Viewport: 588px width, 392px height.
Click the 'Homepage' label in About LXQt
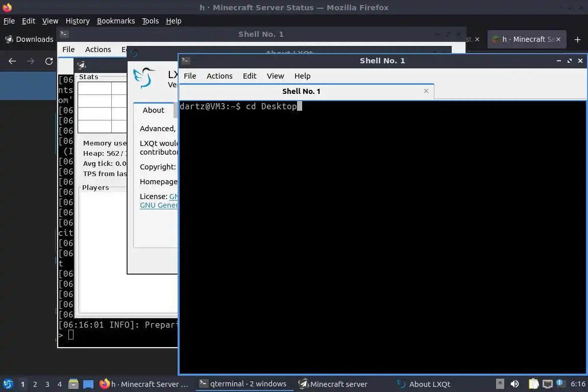159,182
